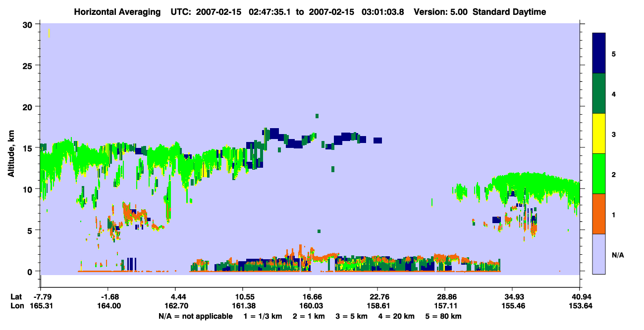Click 'Standard Daytime' in the title

pos(509,12)
